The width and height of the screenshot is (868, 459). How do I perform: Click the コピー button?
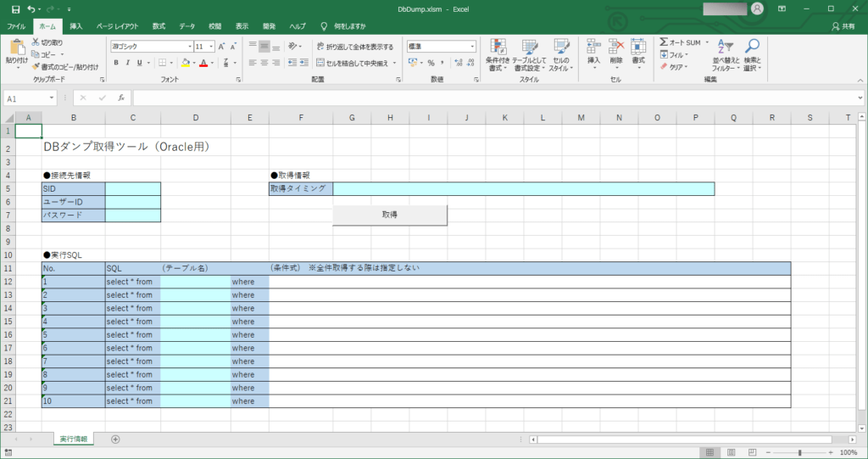click(44, 54)
